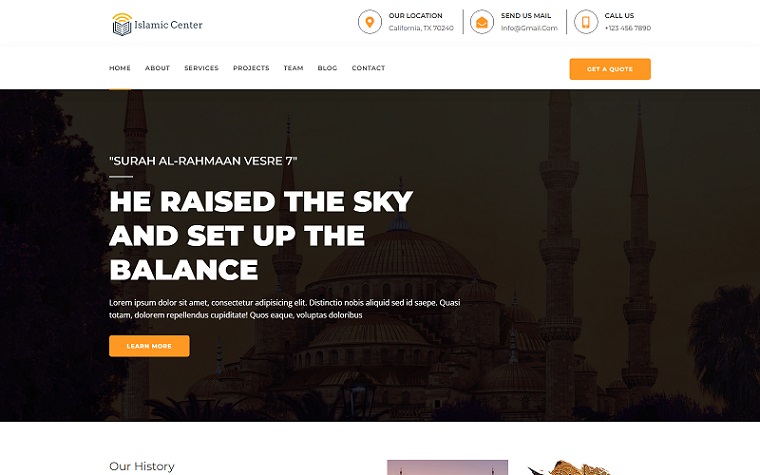Click the Learn More button
This screenshot has width=760, height=475.
coord(149,346)
